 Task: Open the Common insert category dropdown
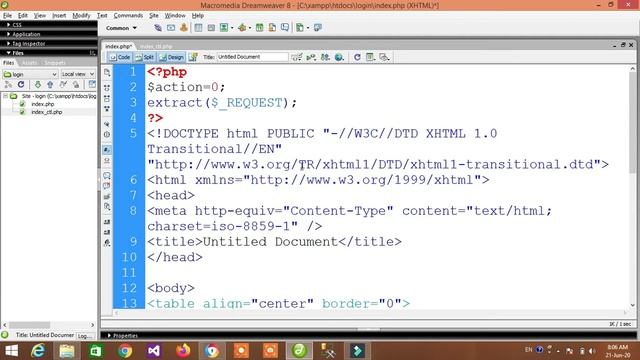(x=121, y=28)
